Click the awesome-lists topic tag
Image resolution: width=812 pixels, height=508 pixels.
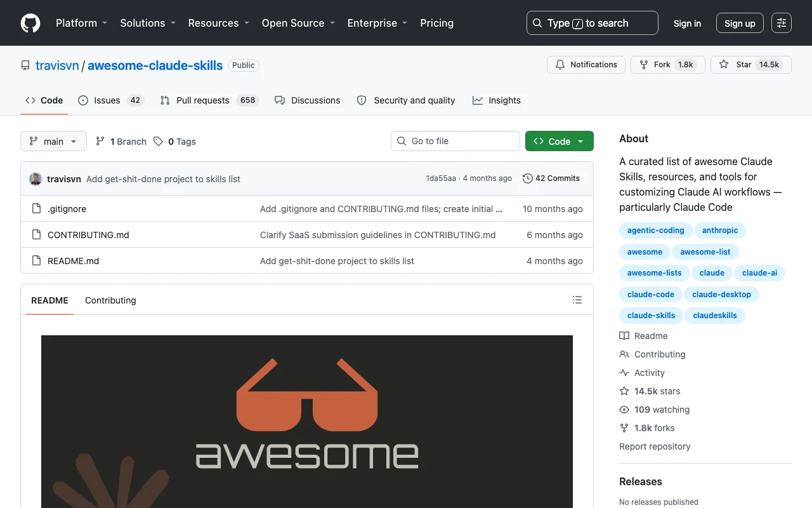point(654,273)
